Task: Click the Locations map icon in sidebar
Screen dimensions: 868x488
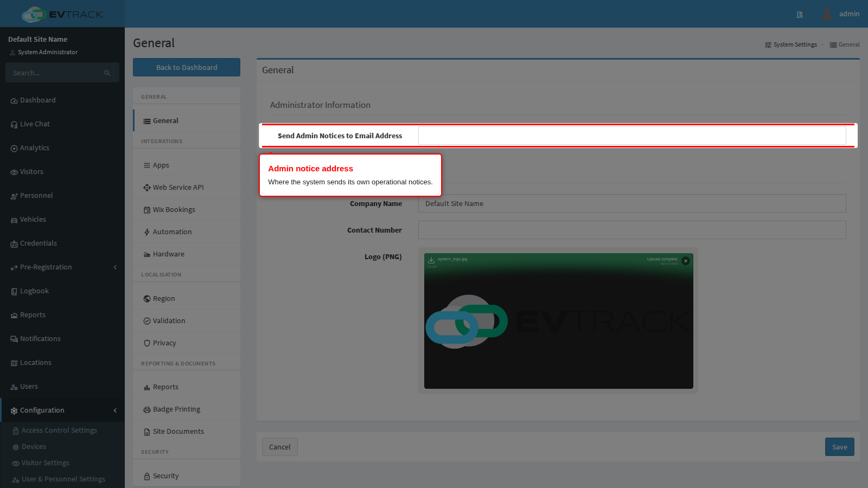Action: pos(14,363)
